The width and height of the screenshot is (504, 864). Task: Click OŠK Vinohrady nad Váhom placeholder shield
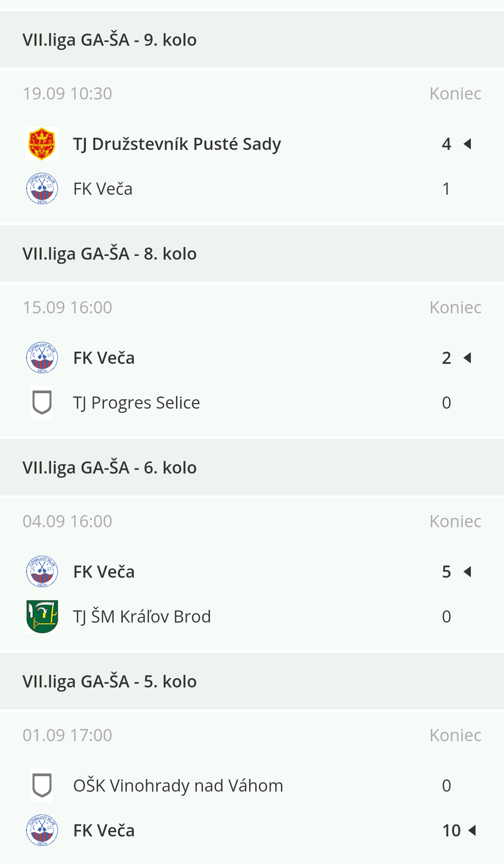click(x=42, y=786)
